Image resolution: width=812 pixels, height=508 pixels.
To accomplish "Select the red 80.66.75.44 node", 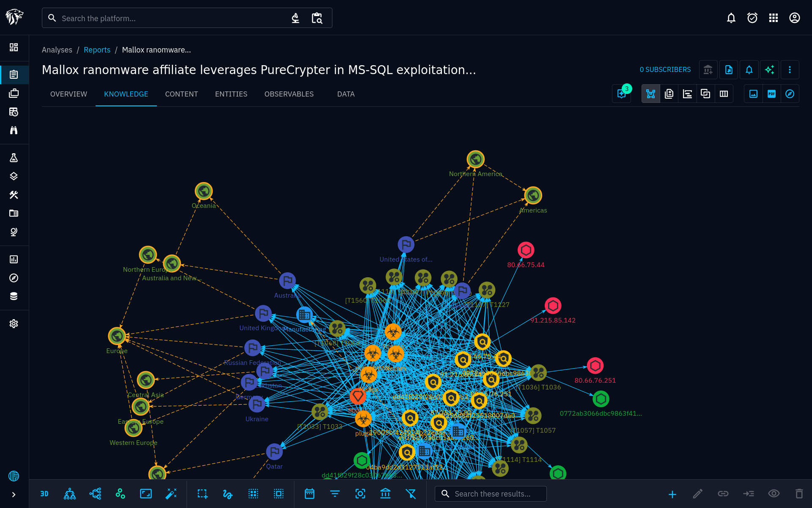I will [526, 250].
